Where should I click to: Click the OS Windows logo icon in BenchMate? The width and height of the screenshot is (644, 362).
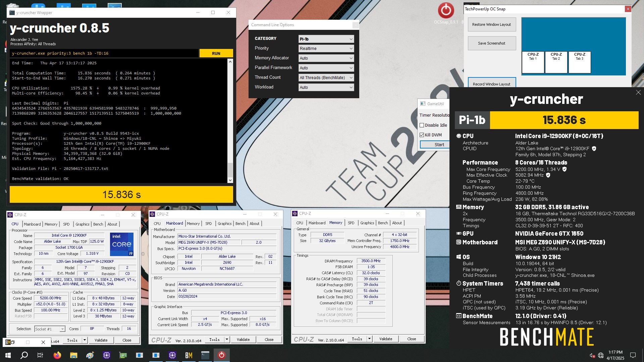459,257
